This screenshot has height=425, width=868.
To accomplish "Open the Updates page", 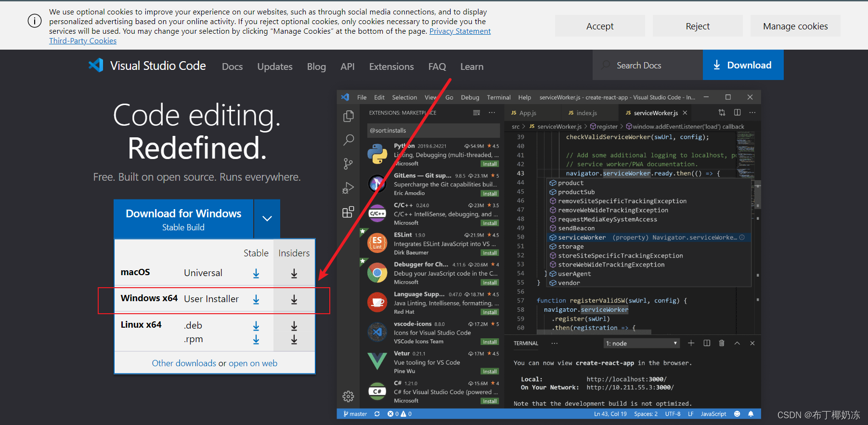I will pyautogui.click(x=275, y=66).
